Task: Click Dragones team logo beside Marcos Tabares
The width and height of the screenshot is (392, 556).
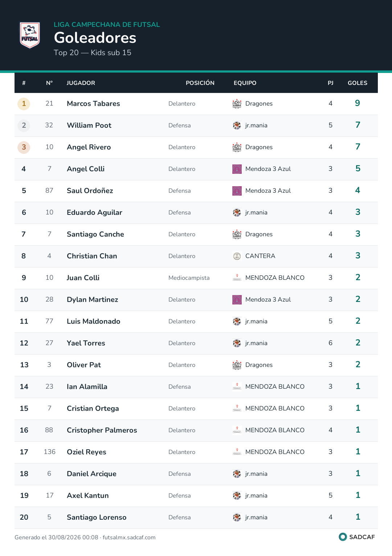Action: pos(237,104)
